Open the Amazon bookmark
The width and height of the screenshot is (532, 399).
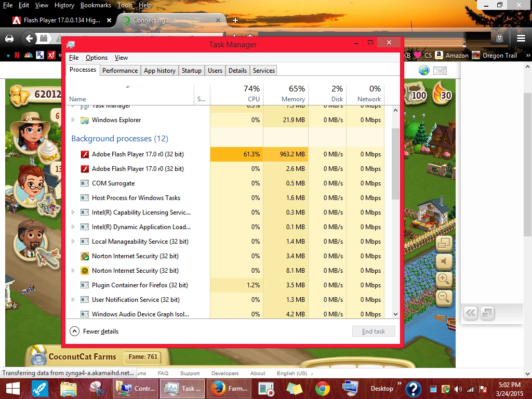(451, 55)
